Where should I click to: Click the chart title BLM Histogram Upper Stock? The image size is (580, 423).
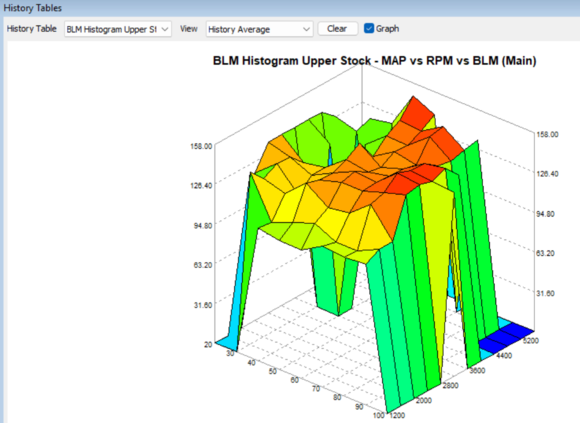point(292,61)
